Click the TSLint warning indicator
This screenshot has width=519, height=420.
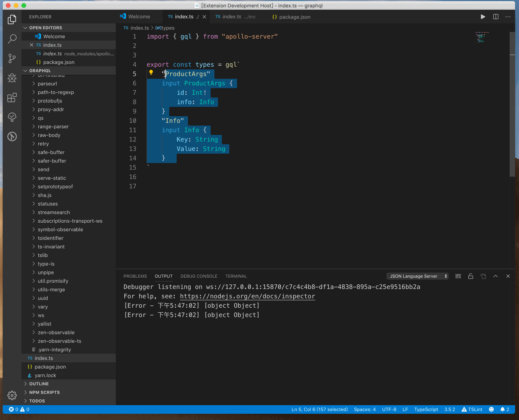pos(472,409)
